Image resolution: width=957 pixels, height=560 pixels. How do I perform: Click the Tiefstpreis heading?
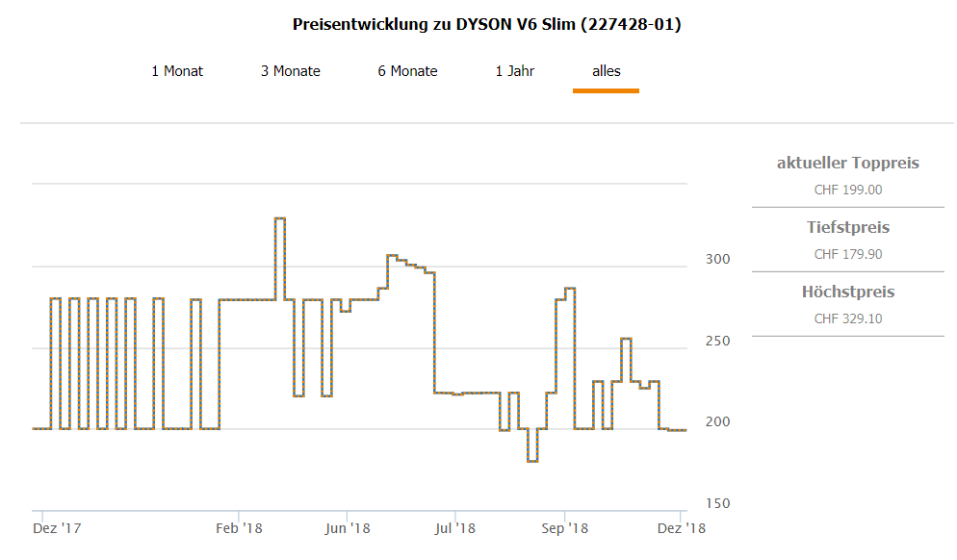coord(848,228)
